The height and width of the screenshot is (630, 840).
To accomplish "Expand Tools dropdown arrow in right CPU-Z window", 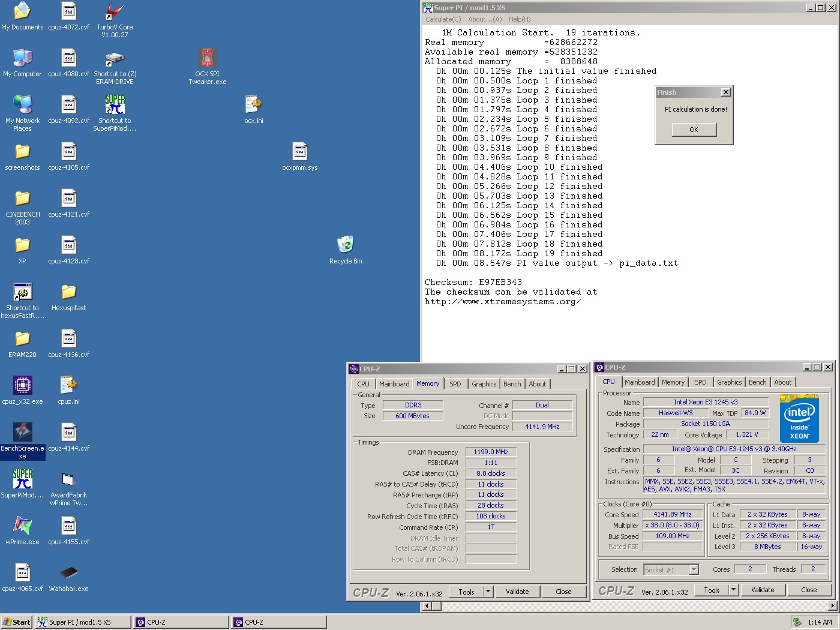I will [733, 590].
